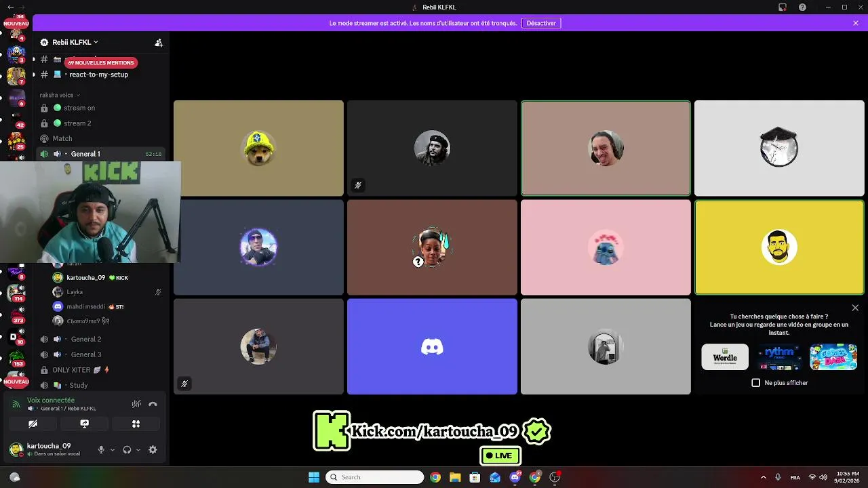Image resolution: width=868 pixels, height=488 pixels.
Task: Open the invite members icon beside server name
Action: (159, 43)
